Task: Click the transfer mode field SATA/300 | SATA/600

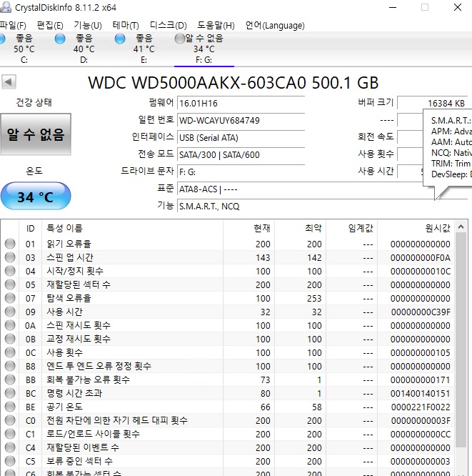Action: (241, 155)
